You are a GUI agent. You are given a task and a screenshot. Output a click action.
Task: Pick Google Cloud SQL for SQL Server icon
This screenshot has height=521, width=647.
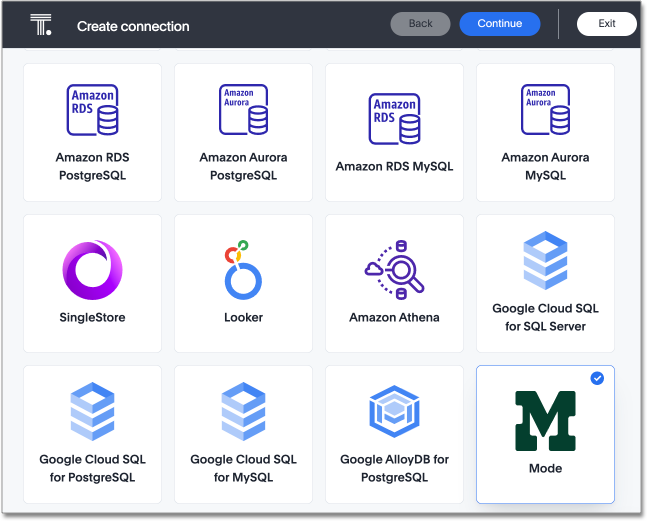coord(545,261)
